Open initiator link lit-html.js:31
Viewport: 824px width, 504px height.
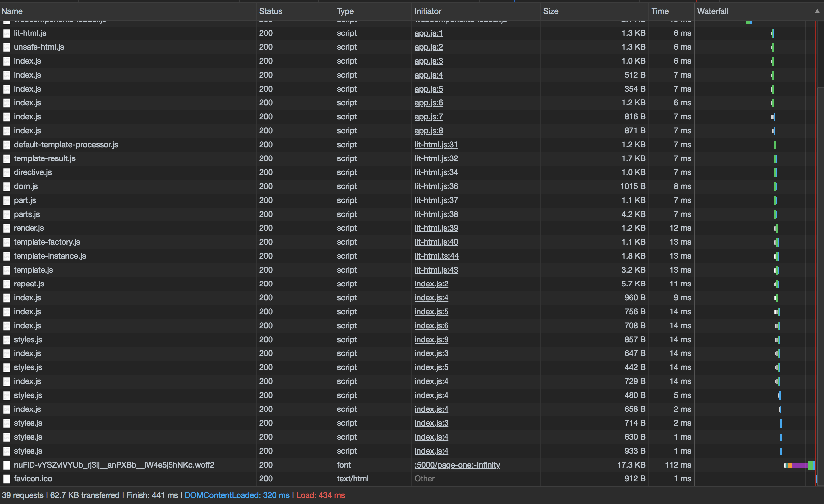click(x=436, y=144)
